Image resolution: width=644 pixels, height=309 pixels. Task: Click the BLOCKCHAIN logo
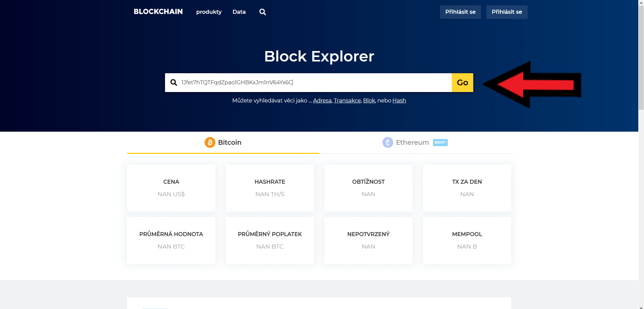tap(158, 12)
